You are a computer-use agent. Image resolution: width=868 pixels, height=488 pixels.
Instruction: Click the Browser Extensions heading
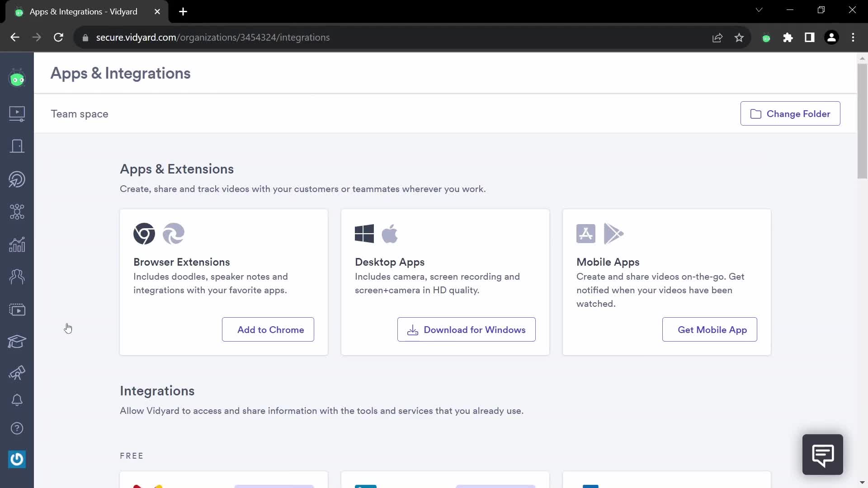click(181, 262)
